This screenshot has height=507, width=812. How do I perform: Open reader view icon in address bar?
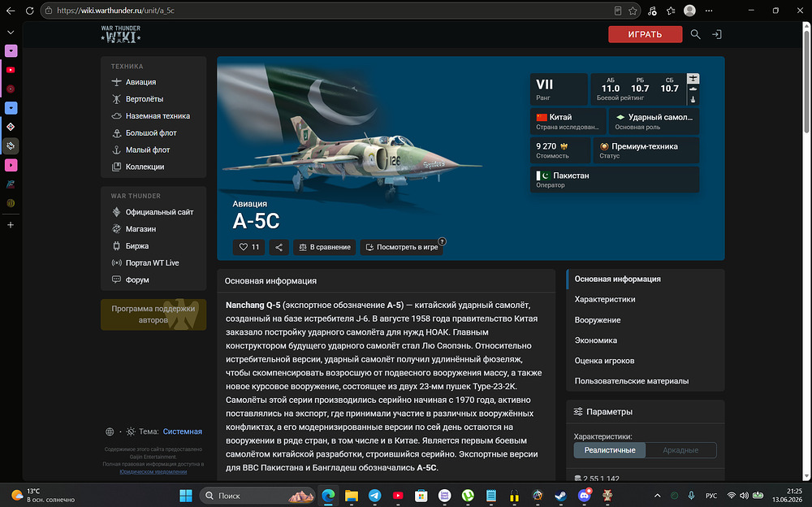click(x=618, y=11)
